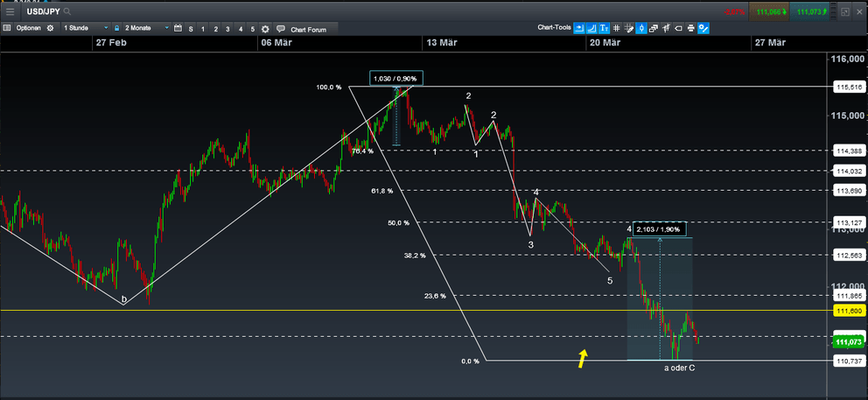Click the 113,127 price level label

pyautogui.click(x=849, y=222)
